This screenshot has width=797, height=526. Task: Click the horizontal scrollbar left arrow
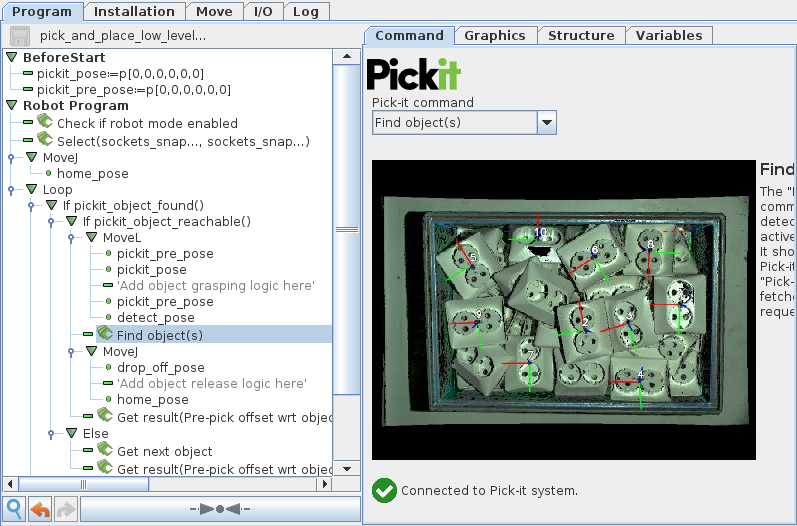(11, 484)
